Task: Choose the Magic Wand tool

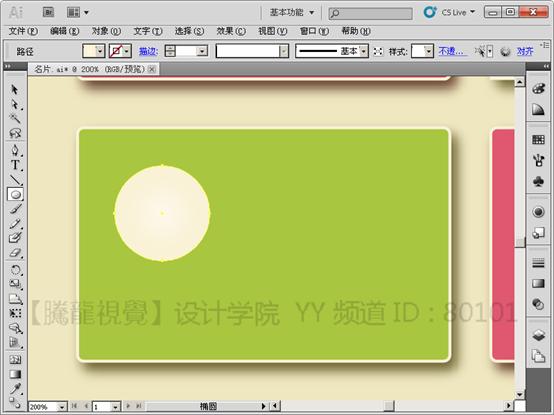Action: click(15, 118)
